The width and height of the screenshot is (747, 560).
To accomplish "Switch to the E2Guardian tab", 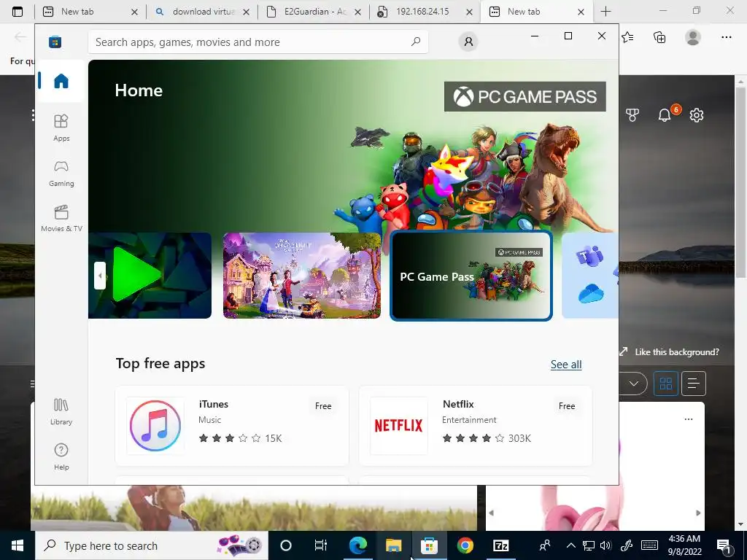I will click(x=314, y=12).
